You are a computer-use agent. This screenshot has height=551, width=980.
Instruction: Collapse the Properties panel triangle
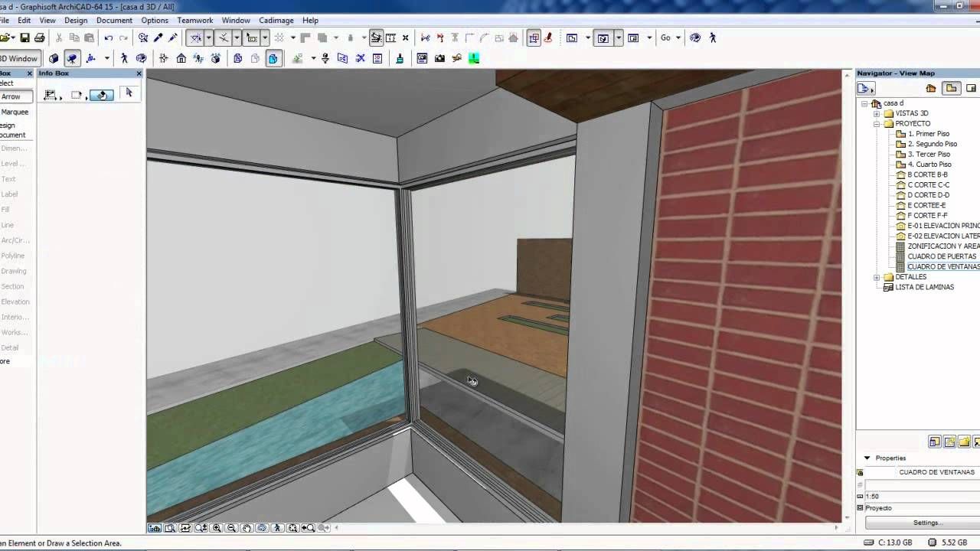tap(867, 458)
